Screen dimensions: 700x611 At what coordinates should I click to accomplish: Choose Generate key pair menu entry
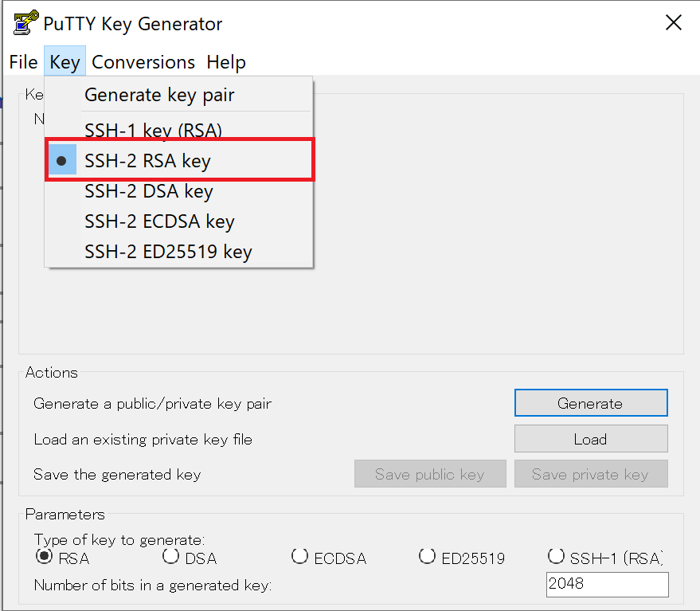click(159, 95)
